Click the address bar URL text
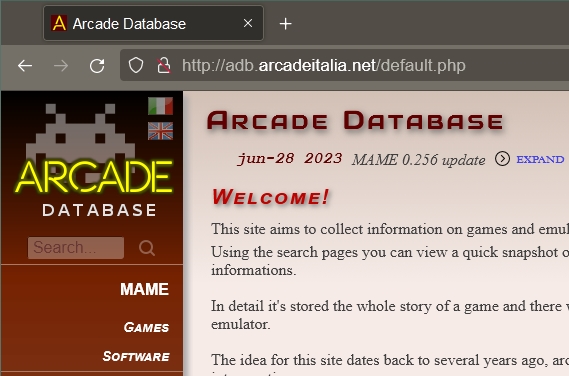This screenshot has width=569, height=376. (324, 66)
